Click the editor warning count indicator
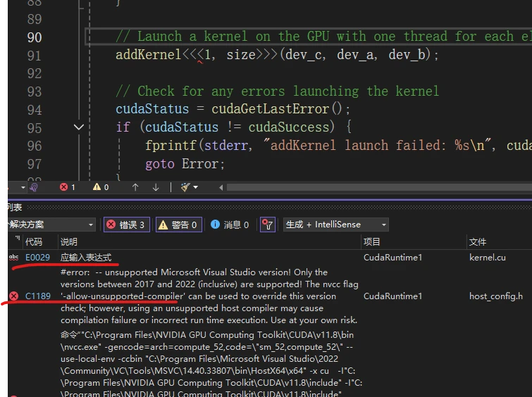Viewport: 532px width, 397px height. tap(101, 187)
